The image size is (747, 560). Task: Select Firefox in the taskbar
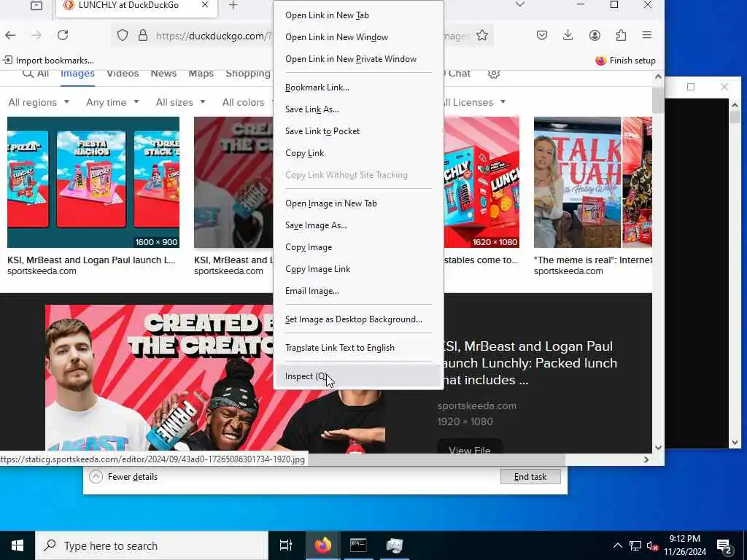[x=322, y=545]
